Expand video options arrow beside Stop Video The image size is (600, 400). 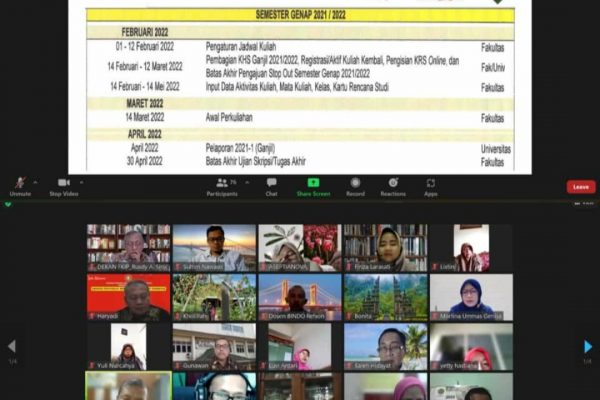(80, 182)
